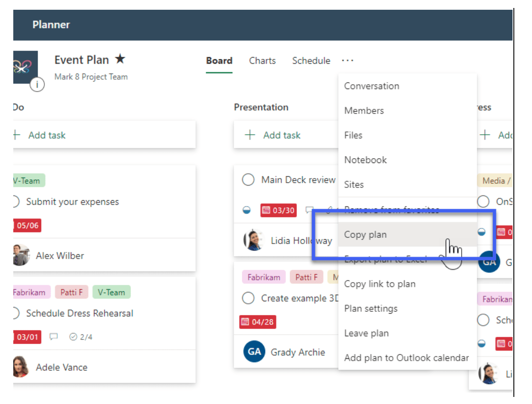The height and width of the screenshot is (404, 532).
Task: Choose Add plan to Outlook calendar
Action: tap(407, 358)
